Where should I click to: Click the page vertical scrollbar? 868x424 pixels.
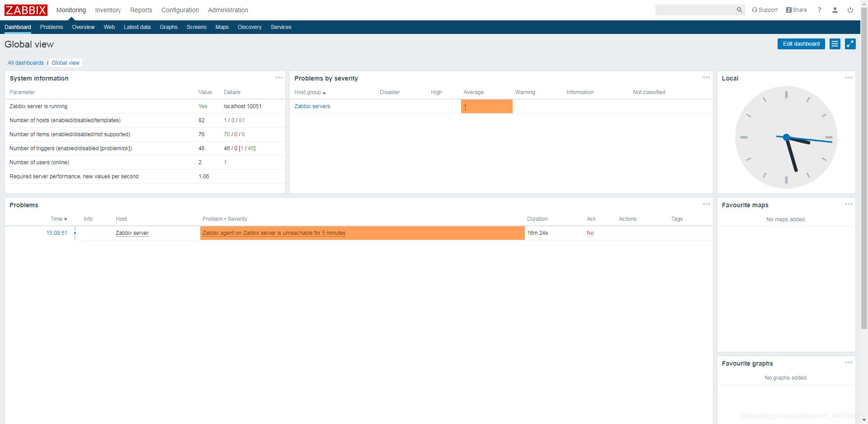point(864,167)
